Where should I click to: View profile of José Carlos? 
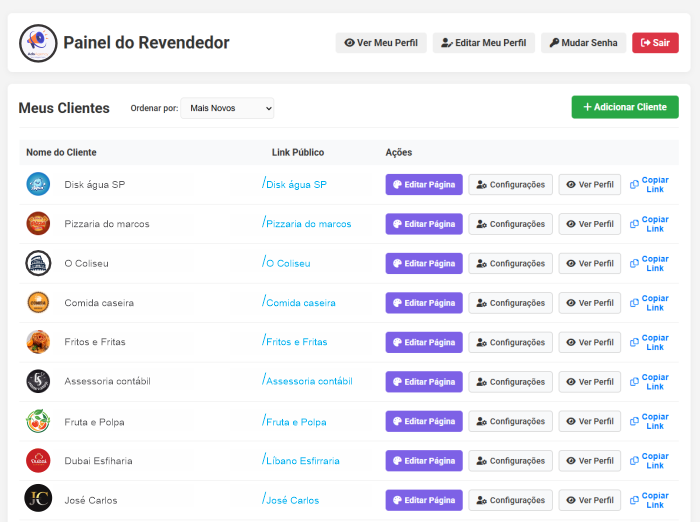pos(590,500)
